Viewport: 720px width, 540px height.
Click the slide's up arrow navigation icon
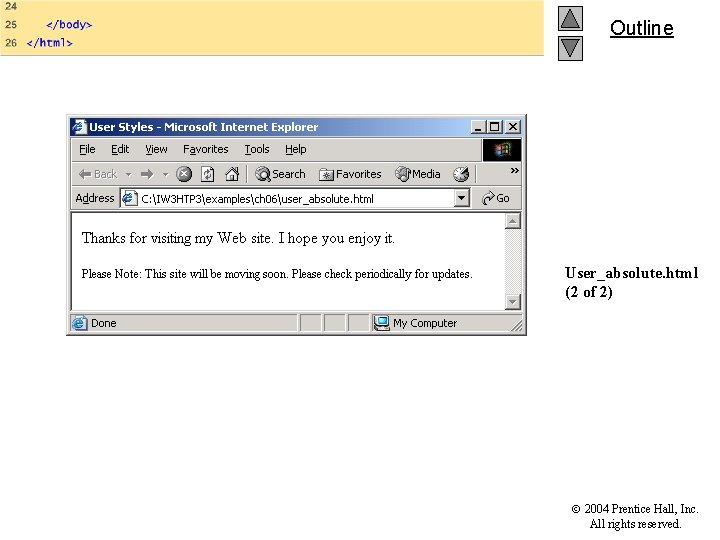pos(570,19)
